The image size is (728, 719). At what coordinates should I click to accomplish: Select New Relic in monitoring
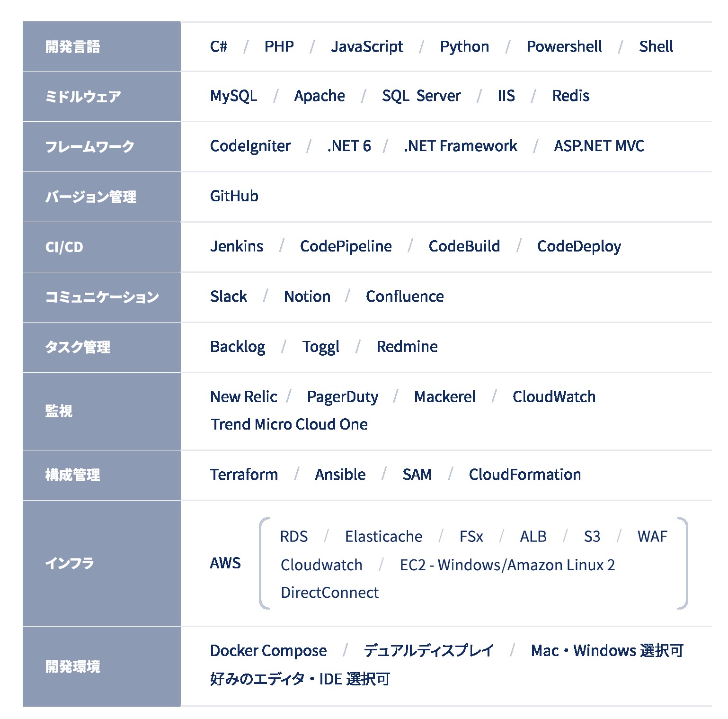[x=244, y=397]
